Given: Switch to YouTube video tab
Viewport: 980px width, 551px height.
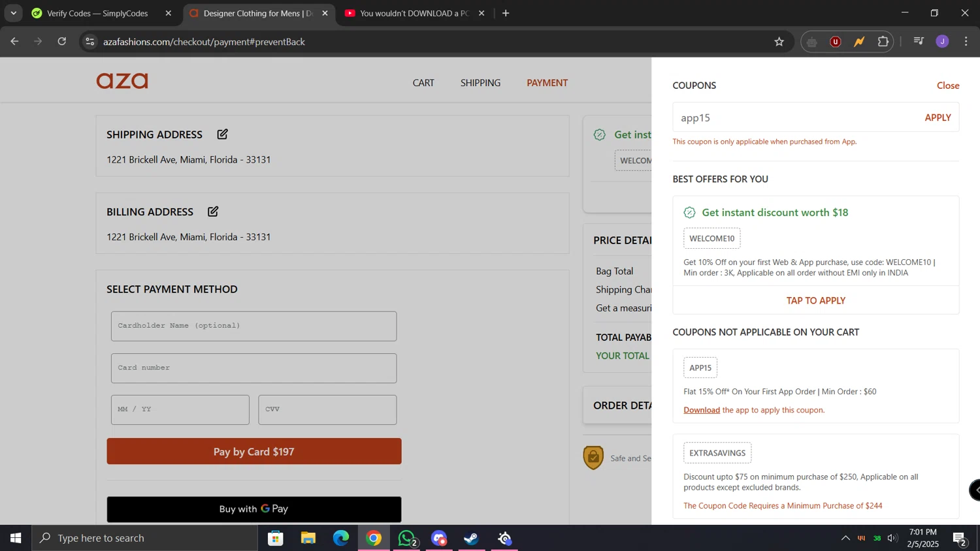Looking at the screenshot, I should [x=414, y=13].
